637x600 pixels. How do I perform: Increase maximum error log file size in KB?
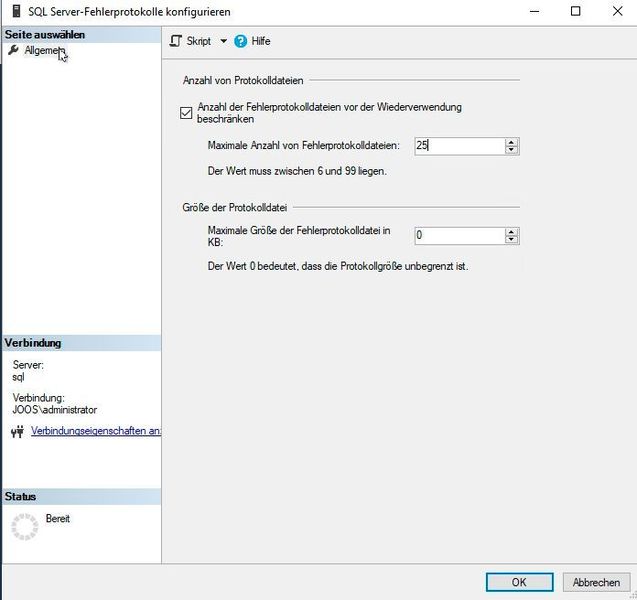pos(511,232)
